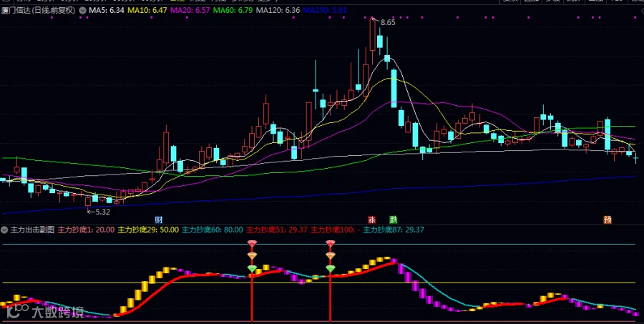The width and height of the screenshot is (644, 324).
Task: Click the orange 预 forecast marker
Action: (x=608, y=220)
